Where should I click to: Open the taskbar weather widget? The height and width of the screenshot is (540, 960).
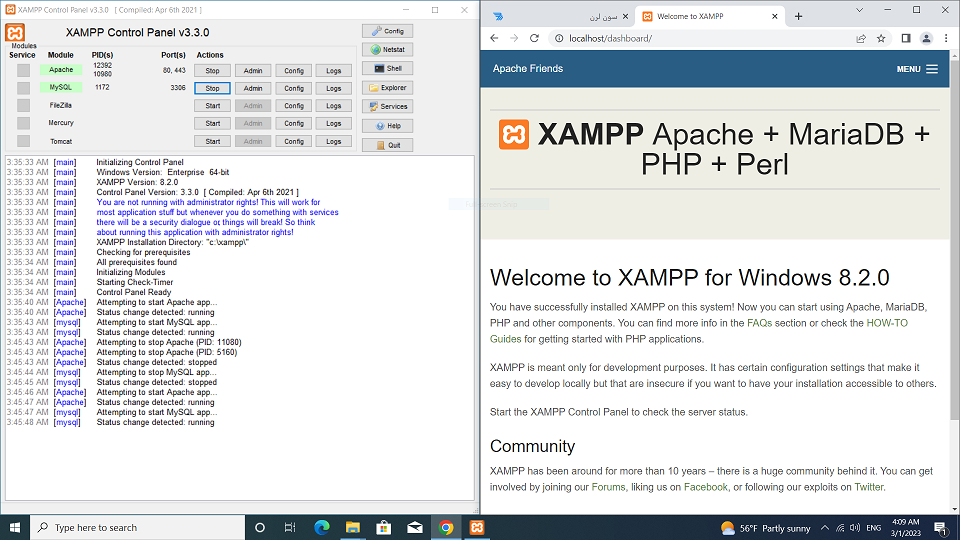point(765,528)
